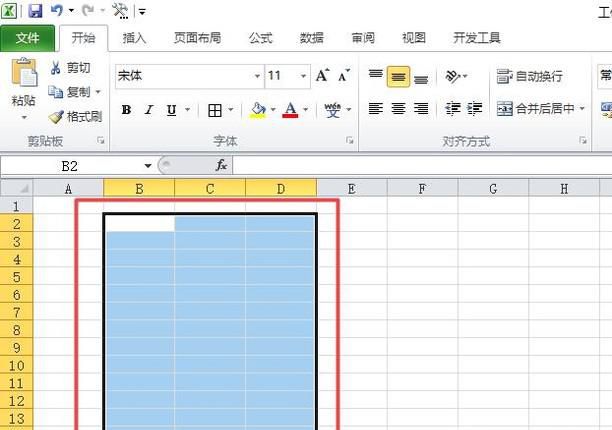Center text horizontally icon
Image resolution: width=612 pixels, height=430 pixels.
point(398,108)
